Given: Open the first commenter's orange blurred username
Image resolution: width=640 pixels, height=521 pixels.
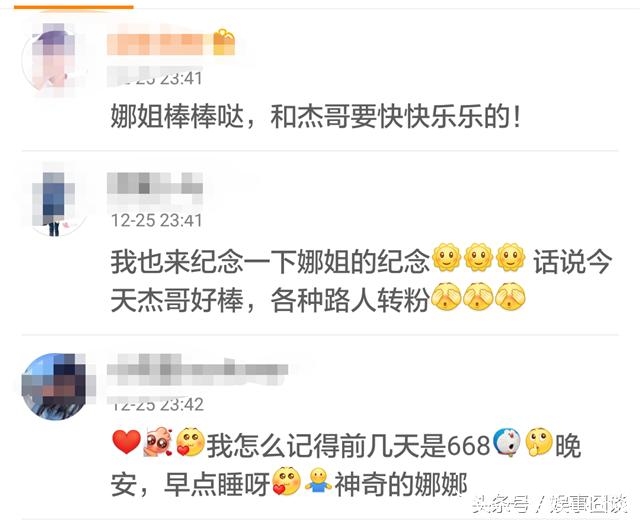Looking at the screenshot, I should (x=155, y=45).
